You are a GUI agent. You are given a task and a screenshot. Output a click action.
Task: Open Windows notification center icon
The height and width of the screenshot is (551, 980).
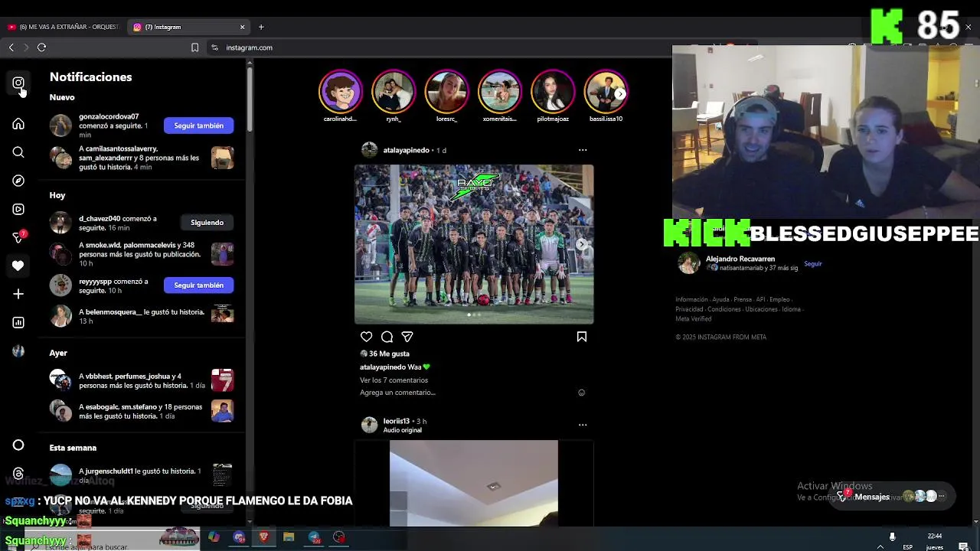click(x=964, y=546)
